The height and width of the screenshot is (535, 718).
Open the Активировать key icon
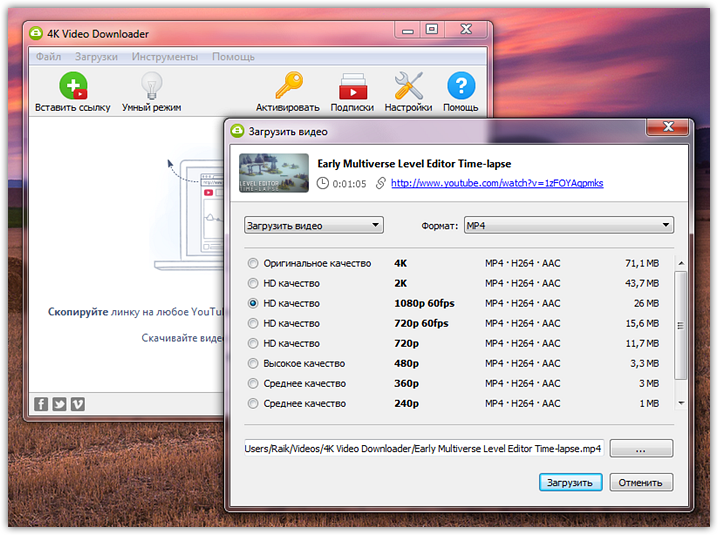(x=289, y=85)
